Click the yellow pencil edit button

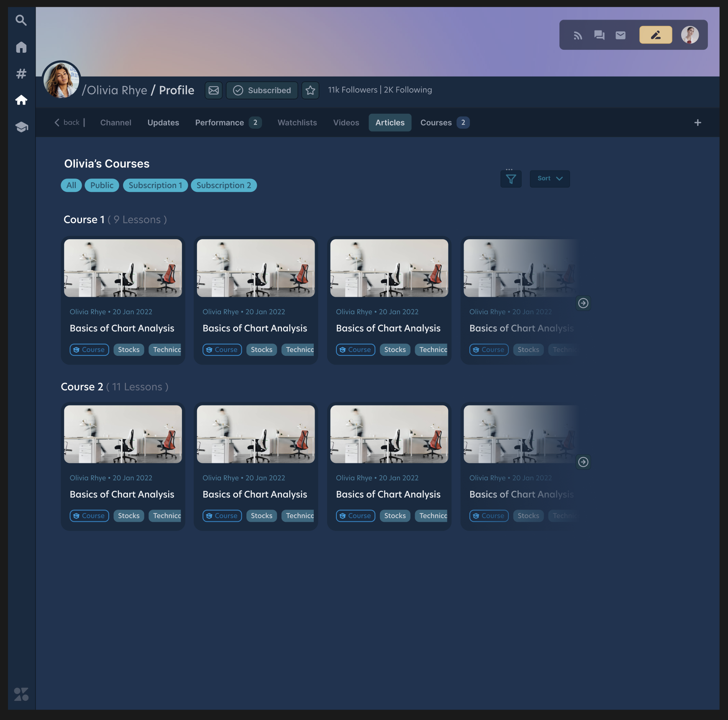(x=656, y=35)
